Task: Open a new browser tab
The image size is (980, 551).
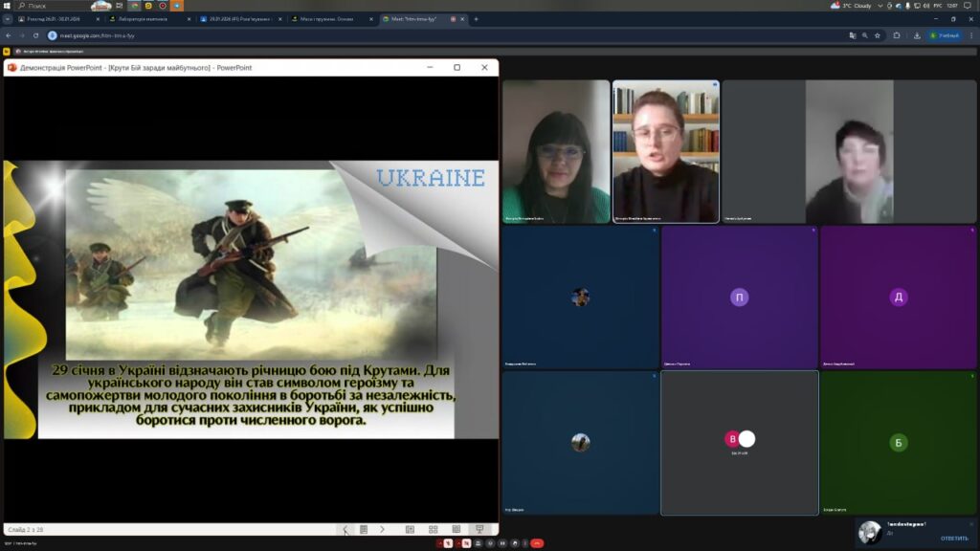Action: pos(476,19)
